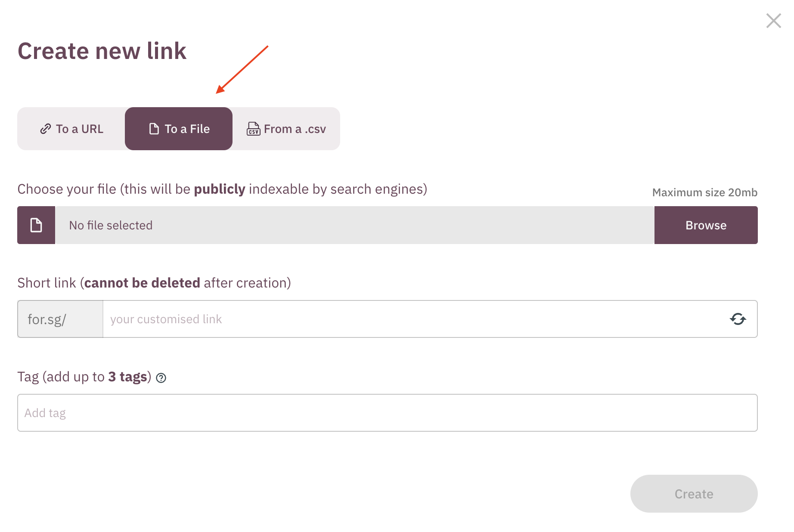Close the Create new link dialog

(x=773, y=21)
